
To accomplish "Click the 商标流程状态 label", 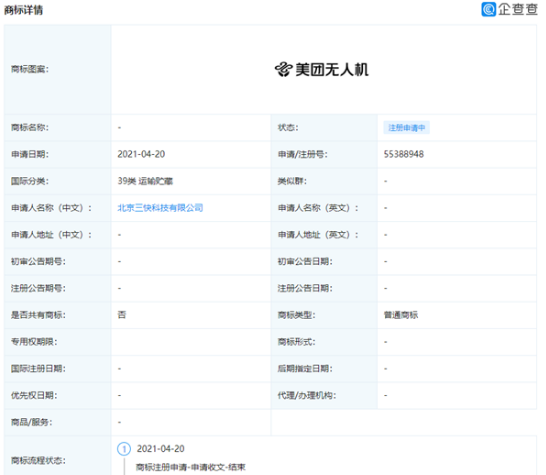I will pyautogui.click(x=38, y=461).
